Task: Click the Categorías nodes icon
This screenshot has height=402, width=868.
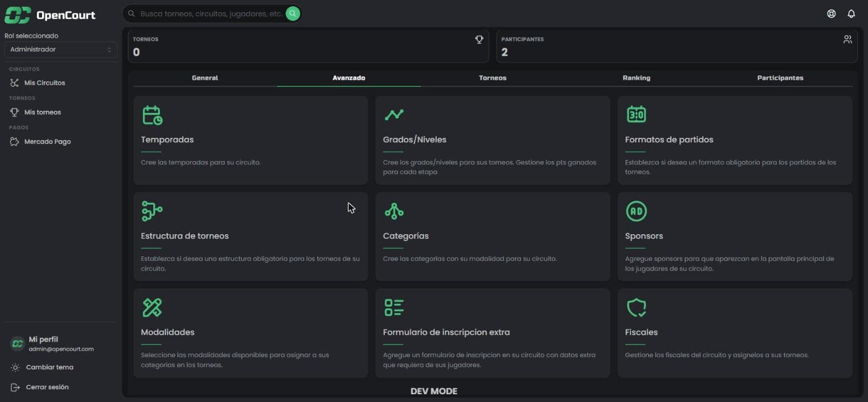Action: pos(394,211)
